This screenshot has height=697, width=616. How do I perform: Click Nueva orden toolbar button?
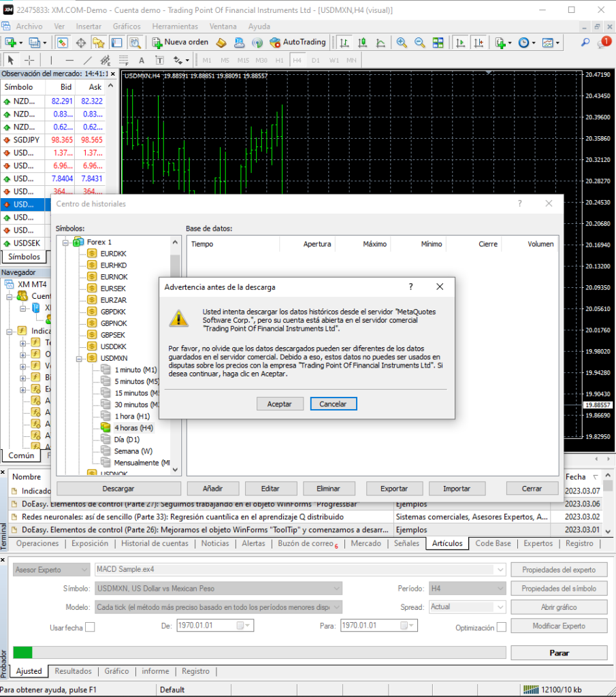pos(180,42)
